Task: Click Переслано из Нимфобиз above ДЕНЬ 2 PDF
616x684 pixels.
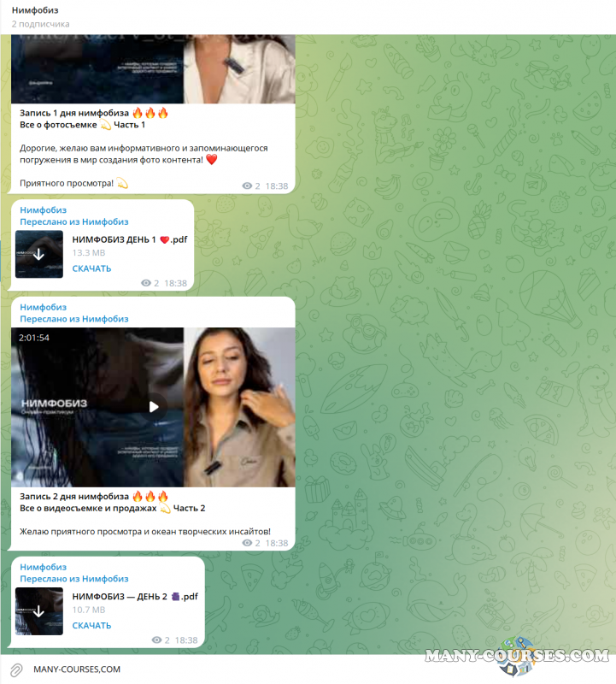Action: tap(74, 579)
